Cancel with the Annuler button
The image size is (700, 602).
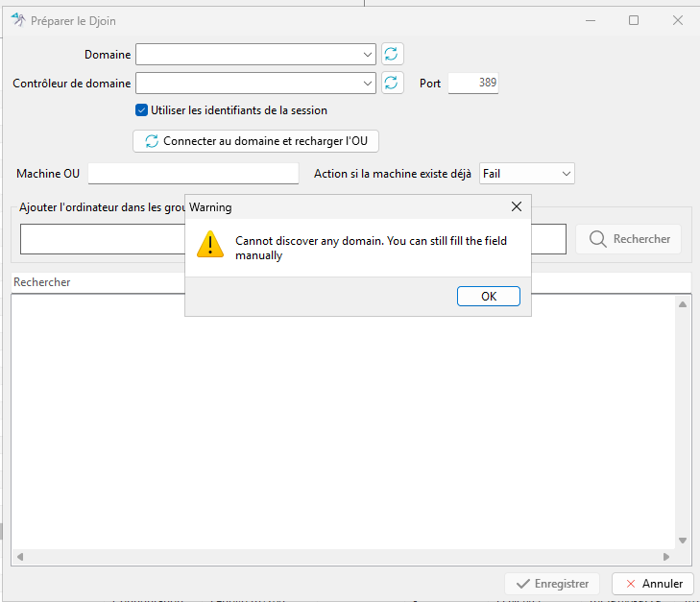pos(653,584)
